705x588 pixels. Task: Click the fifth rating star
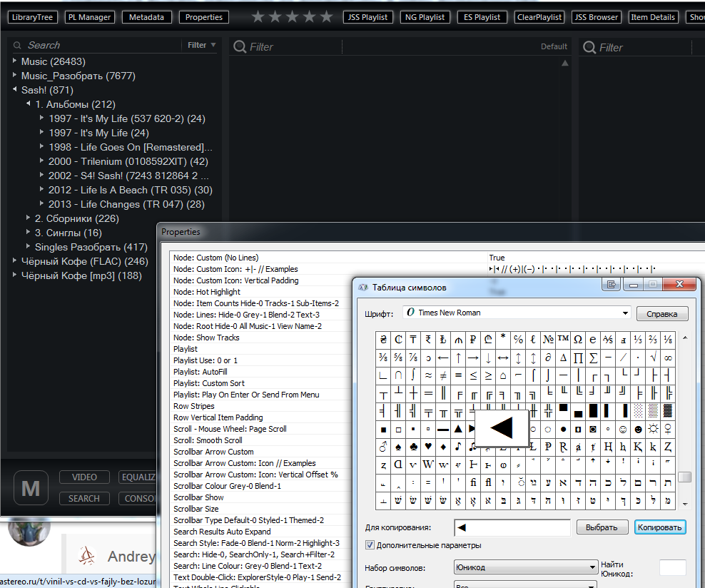point(327,17)
